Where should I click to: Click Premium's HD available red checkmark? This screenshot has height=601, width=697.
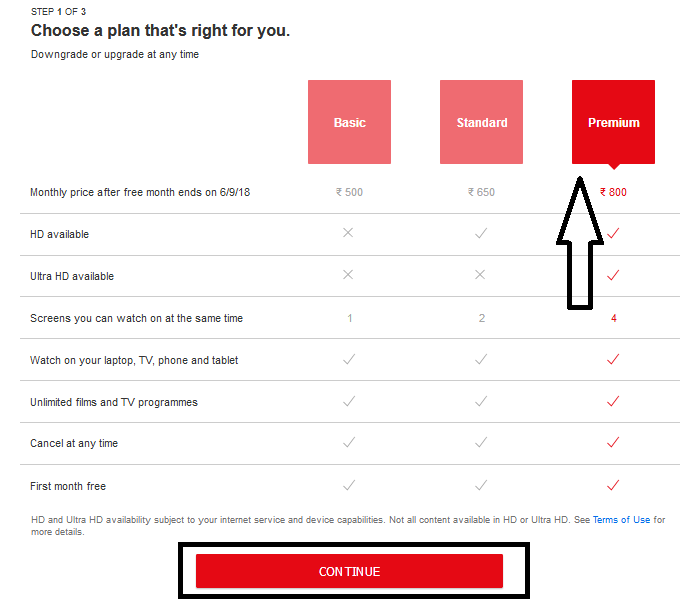click(x=613, y=233)
